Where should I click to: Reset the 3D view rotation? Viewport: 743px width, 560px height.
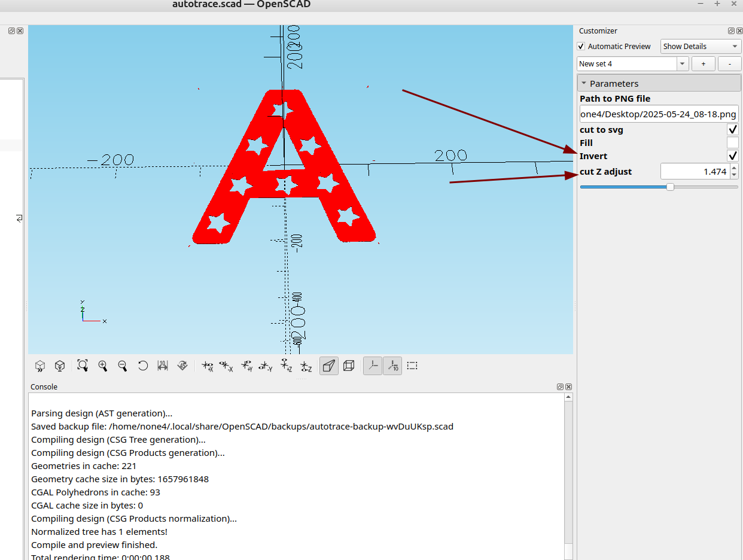(x=142, y=366)
